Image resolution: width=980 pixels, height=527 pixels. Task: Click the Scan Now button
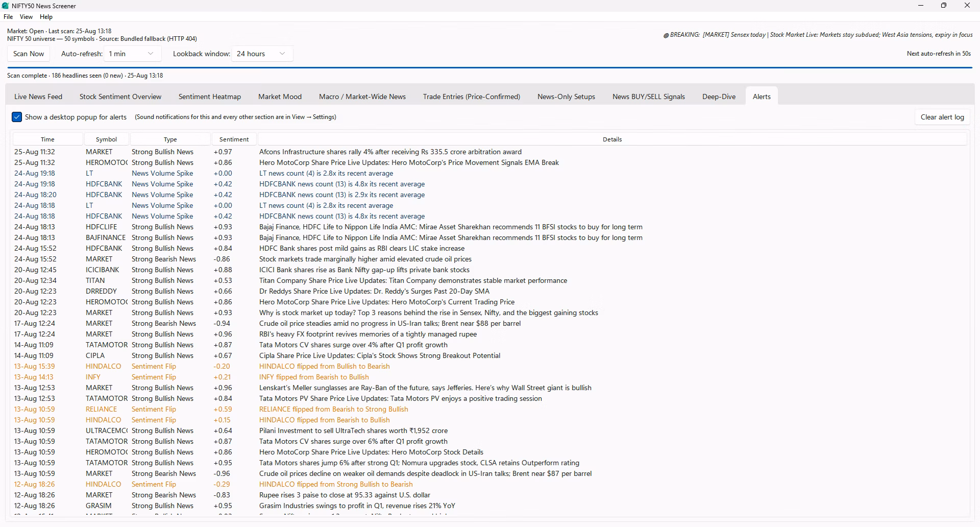tap(29, 54)
